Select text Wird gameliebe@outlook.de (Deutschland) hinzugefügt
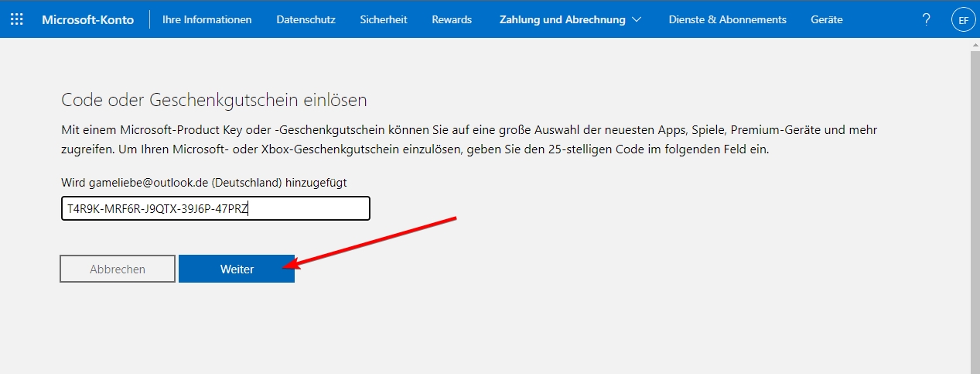This screenshot has height=374, width=980. [205, 182]
